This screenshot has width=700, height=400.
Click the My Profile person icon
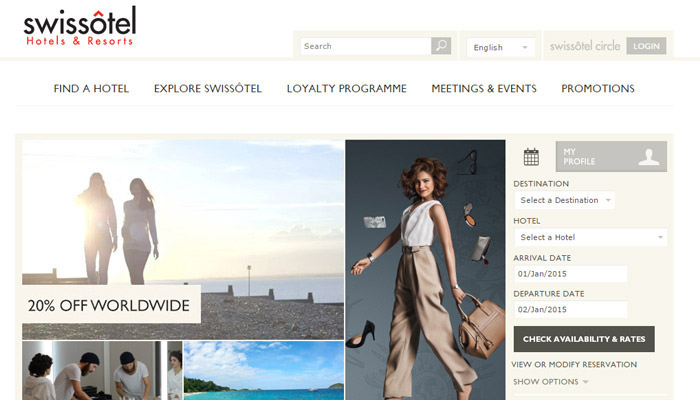click(649, 157)
